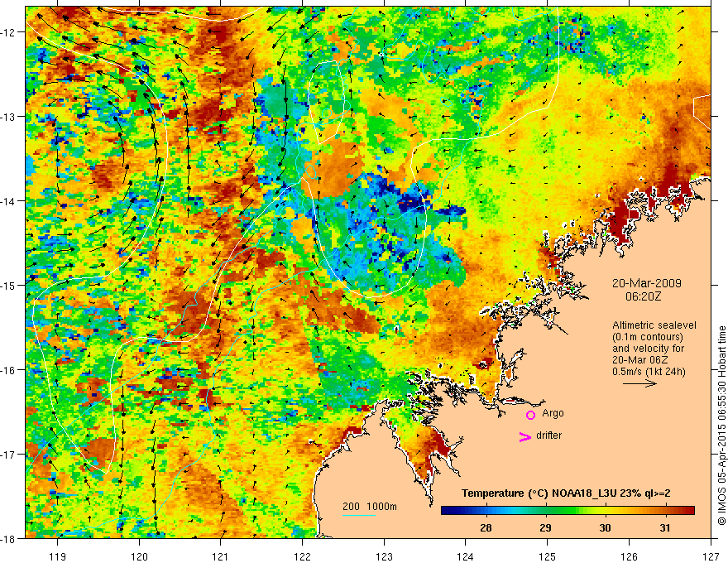
Task: Click the -16 latitude axis label
Action: point(9,370)
